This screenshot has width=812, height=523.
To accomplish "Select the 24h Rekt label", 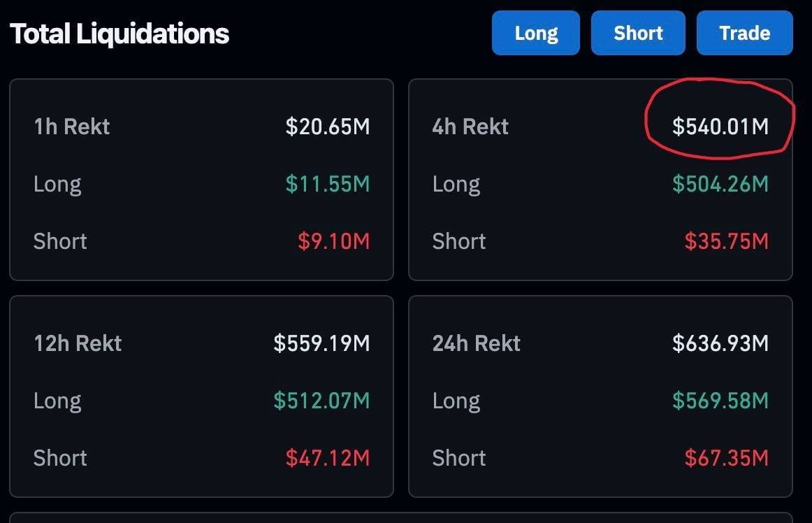I will [x=477, y=343].
